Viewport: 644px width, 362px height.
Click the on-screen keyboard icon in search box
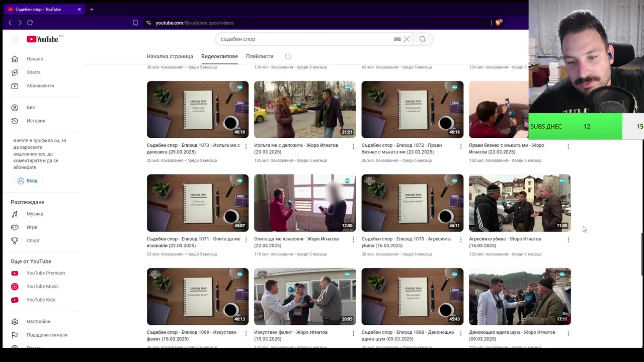pyautogui.click(x=397, y=39)
